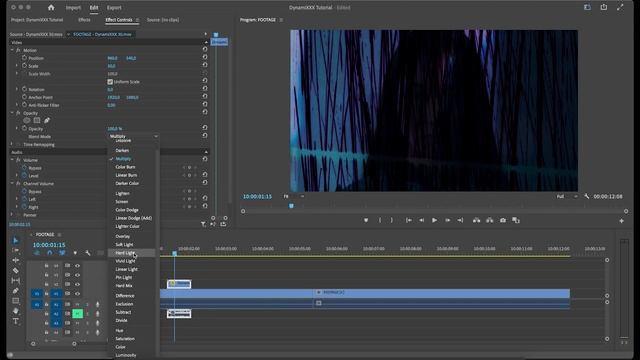Expand the Panner effect
The width and height of the screenshot is (640, 360).
coord(12,215)
